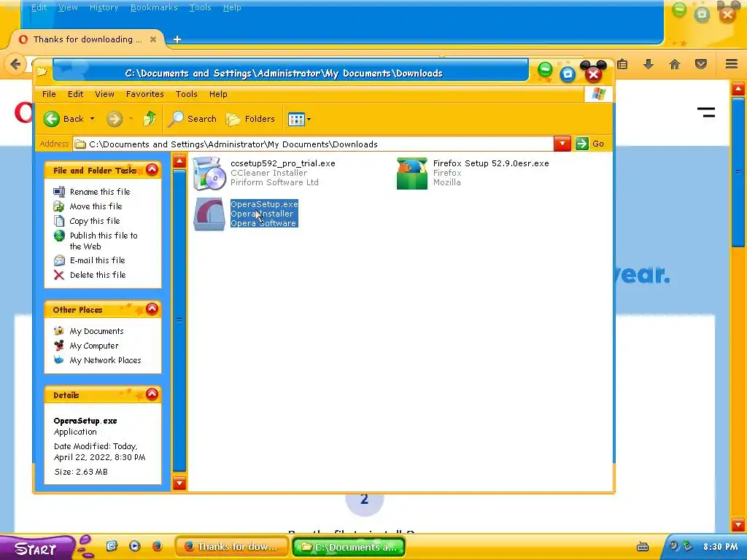The width and height of the screenshot is (747, 560).
Task: Collapse the File and Folder Tasks panel
Action: [x=152, y=169]
